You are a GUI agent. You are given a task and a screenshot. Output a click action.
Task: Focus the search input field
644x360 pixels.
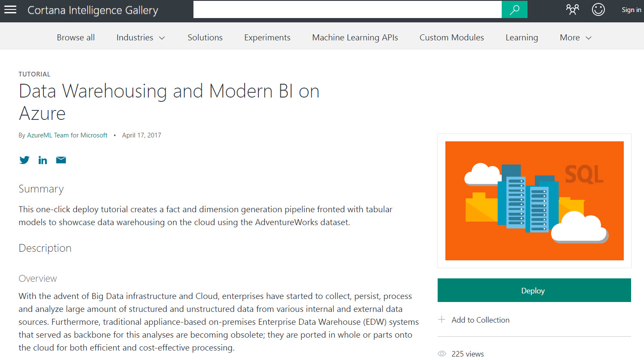[347, 9]
